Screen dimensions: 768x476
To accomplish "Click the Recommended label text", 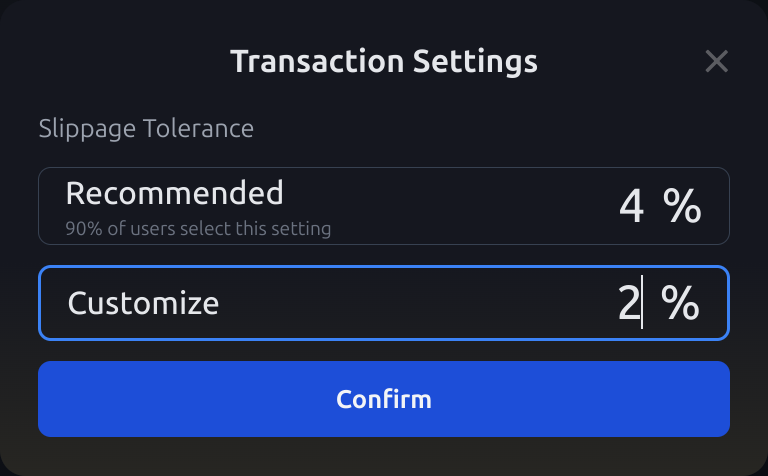I will (x=174, y=193).
